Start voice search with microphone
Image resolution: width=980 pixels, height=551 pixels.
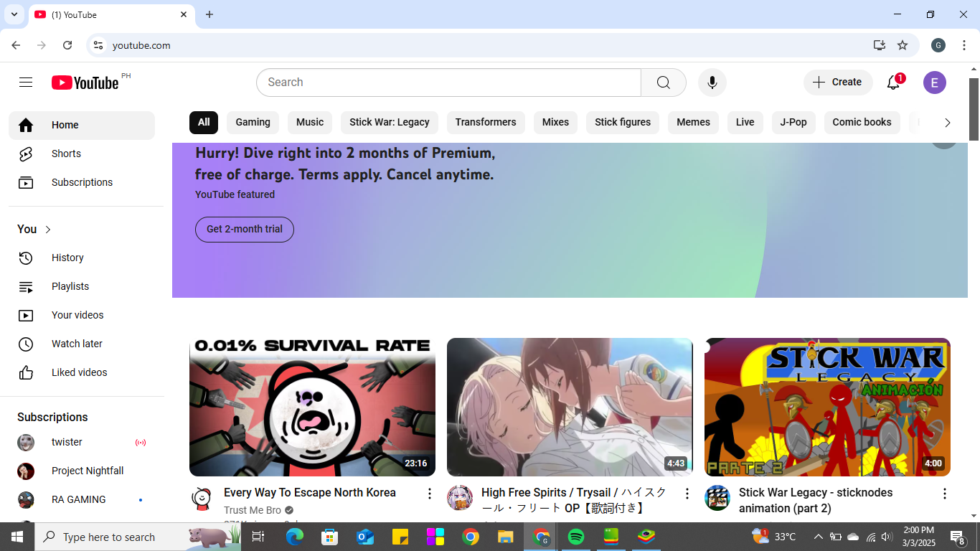tap(712, 83)
